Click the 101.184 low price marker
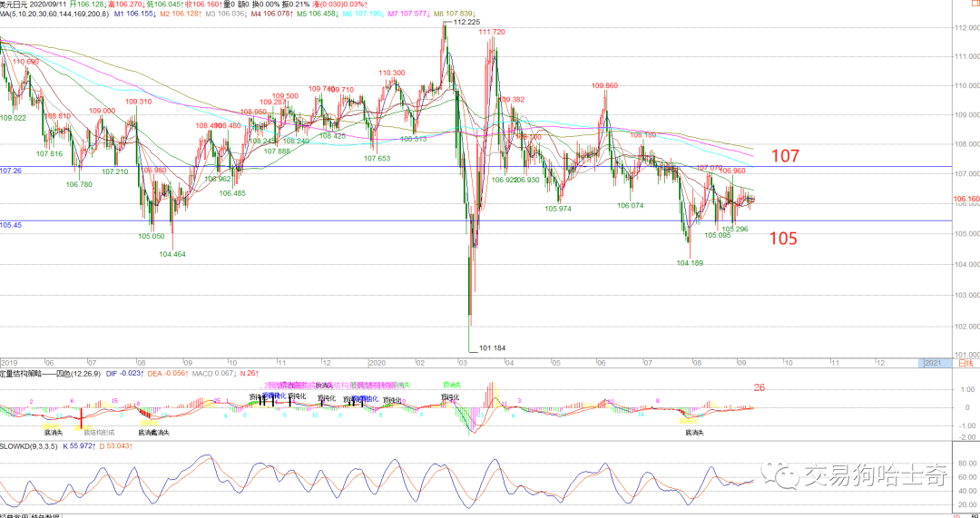980x518 pixels. tap(491, 348)
